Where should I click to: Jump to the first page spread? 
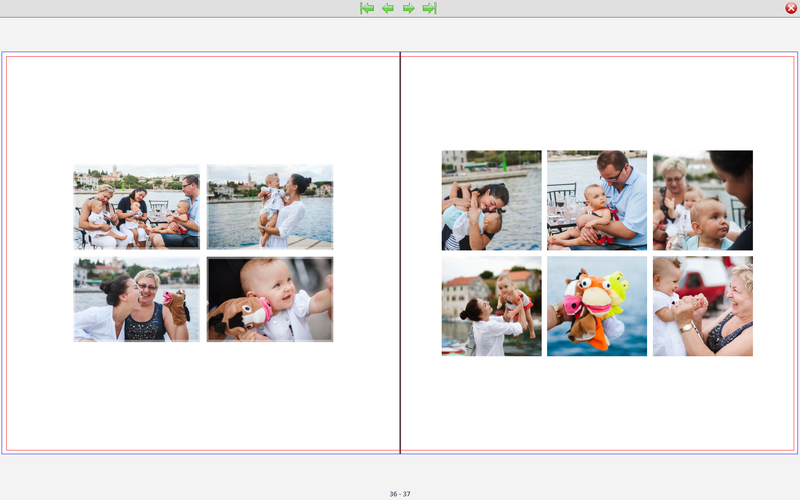(x=367, y=8)
